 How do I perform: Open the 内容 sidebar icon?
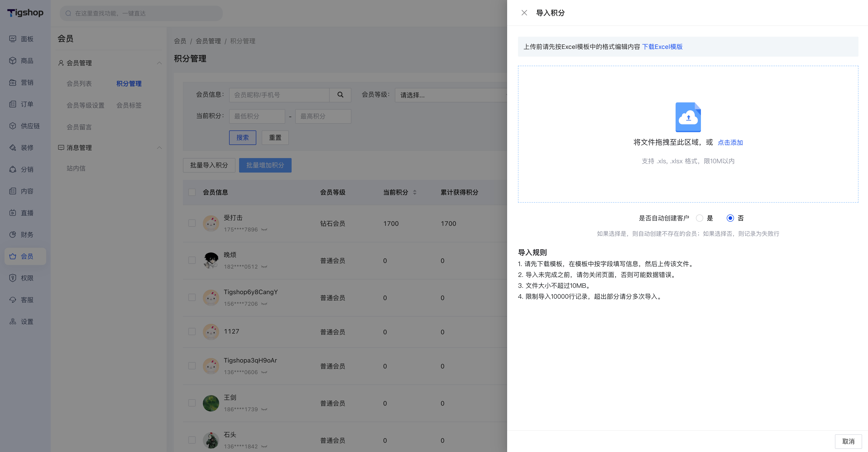click(x=12, y=191)
